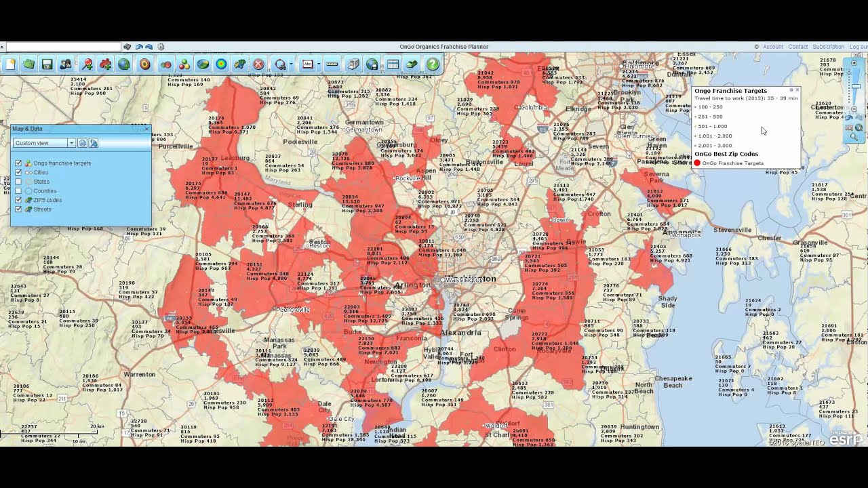Click map tools icon beside panel gear
Image resolution: width=868 pixels, height=488 pixels.
94,143
